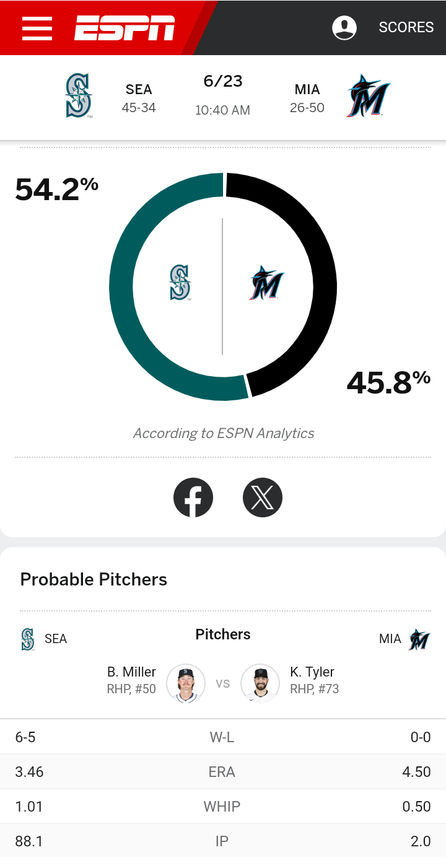The image size is (446, 868).
Task: Go to the ESPN home logo
Action: [125, 28]
